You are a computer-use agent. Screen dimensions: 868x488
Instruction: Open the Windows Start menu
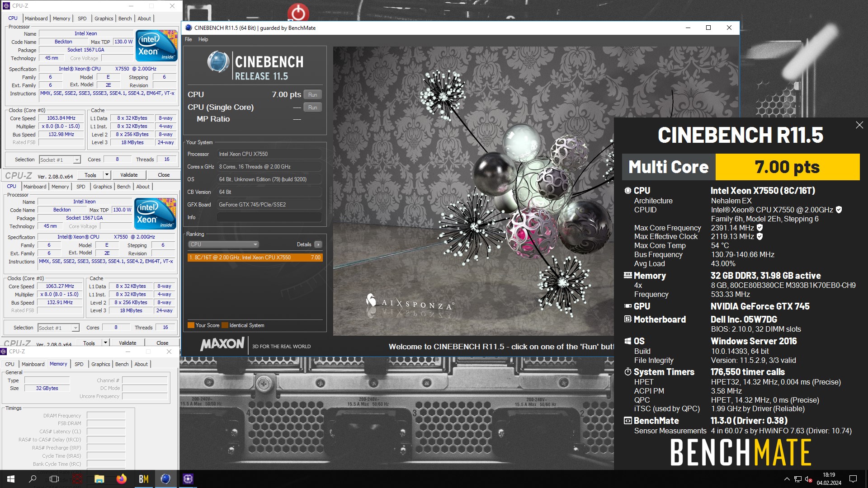[11, 479]
